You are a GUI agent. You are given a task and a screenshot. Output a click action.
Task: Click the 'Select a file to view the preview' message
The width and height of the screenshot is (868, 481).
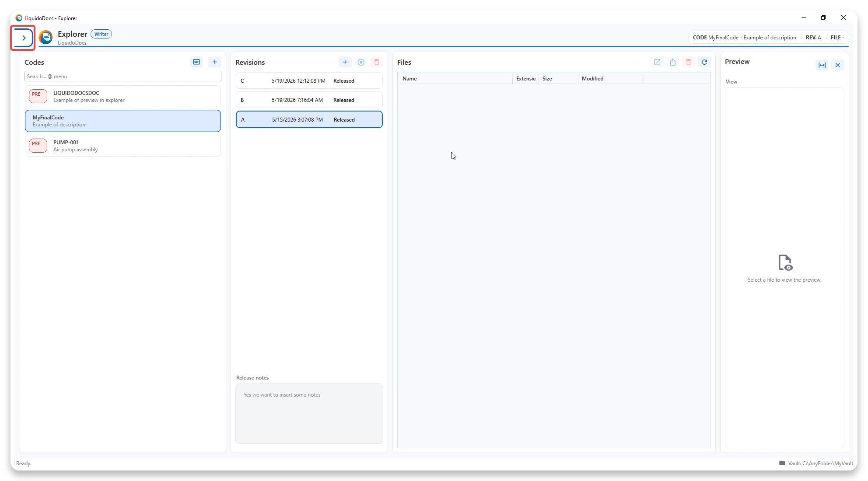coord(784,280)
